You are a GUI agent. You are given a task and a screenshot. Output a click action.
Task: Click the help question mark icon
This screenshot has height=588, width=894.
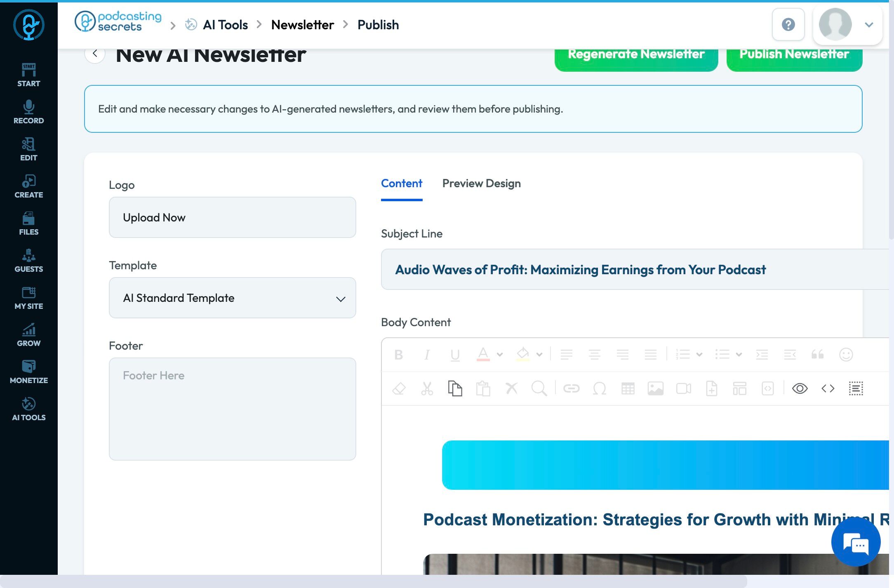pyautogui.click(x=788, y=25)
